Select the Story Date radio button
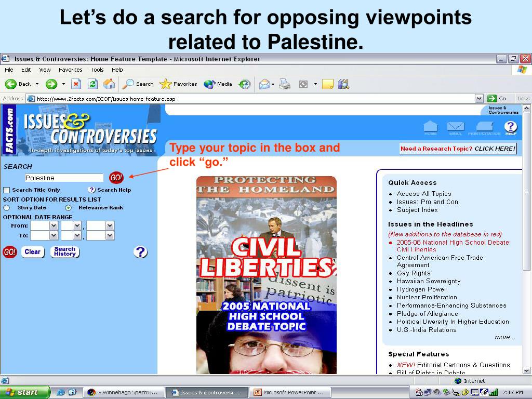The height and width of the screenshot is (399, 532). point(6,208)
